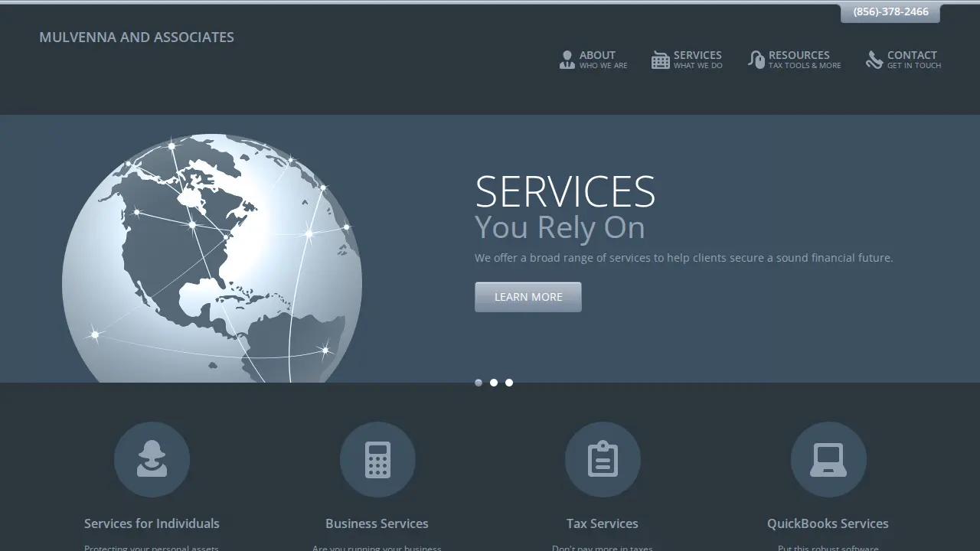Image resolution: width=980 pixels, height=551 pixels.
Task: Open the Contact menu label
Action: 912,55
